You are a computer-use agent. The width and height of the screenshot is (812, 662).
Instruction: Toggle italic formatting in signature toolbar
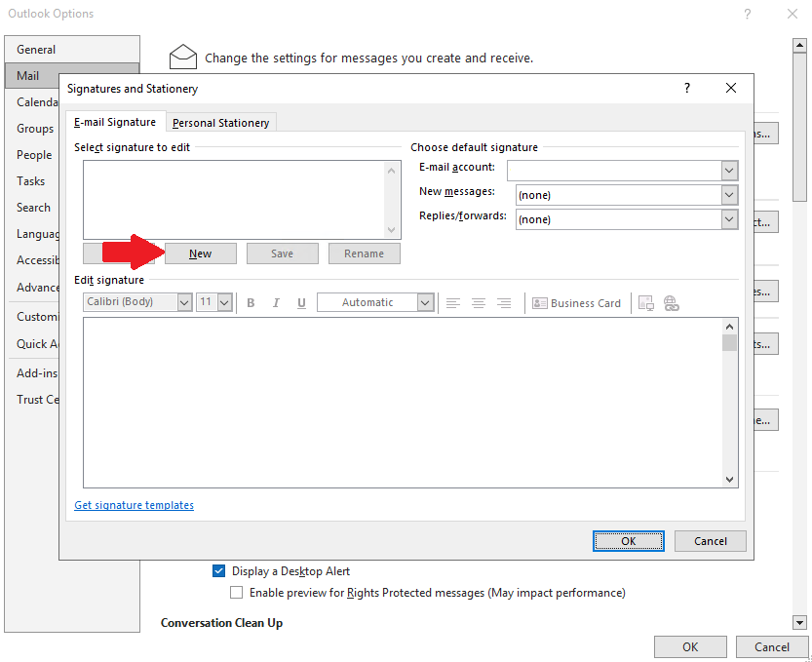[276, 303]
